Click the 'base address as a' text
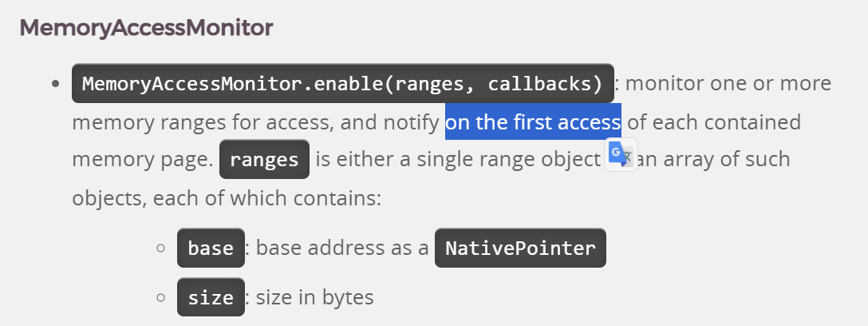868x326 pixels. (x=342, y=248)
